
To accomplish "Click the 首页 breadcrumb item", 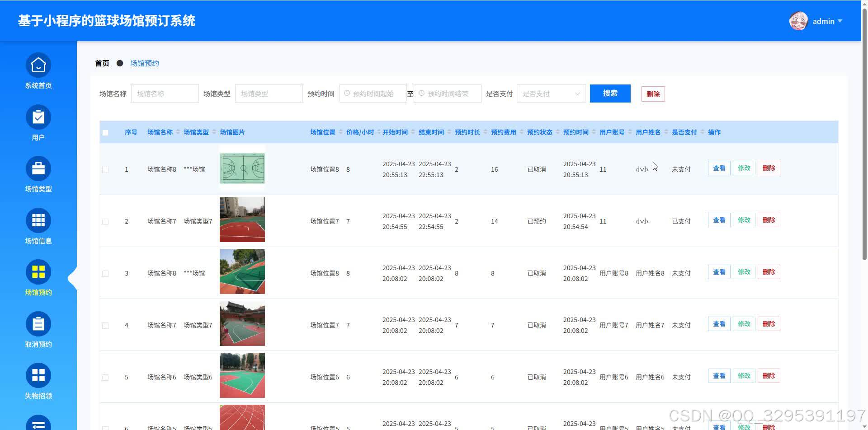I will (101, 63).
